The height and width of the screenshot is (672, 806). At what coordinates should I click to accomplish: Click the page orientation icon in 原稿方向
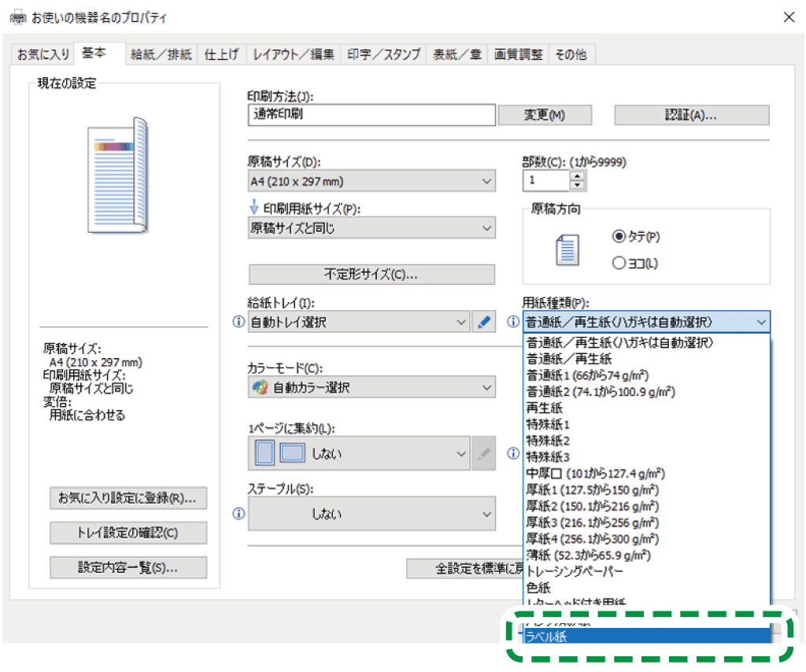click(567, 249)
